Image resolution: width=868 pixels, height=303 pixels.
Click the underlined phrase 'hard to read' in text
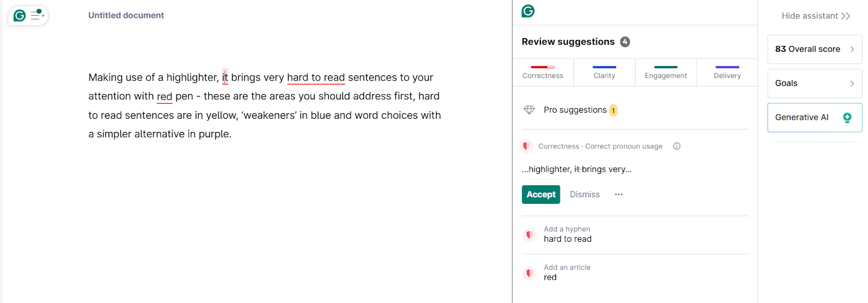tap(316, 78)
